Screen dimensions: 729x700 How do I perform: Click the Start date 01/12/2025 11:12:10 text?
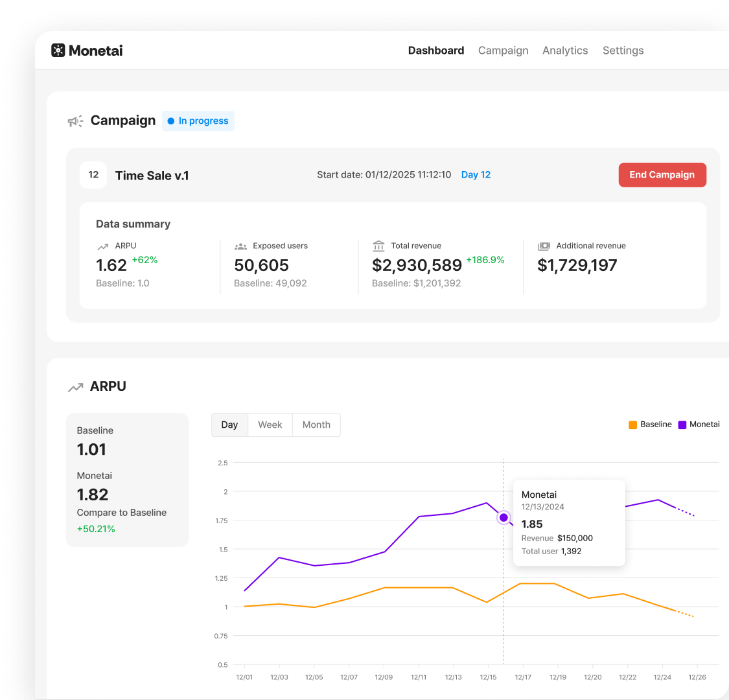384,175
